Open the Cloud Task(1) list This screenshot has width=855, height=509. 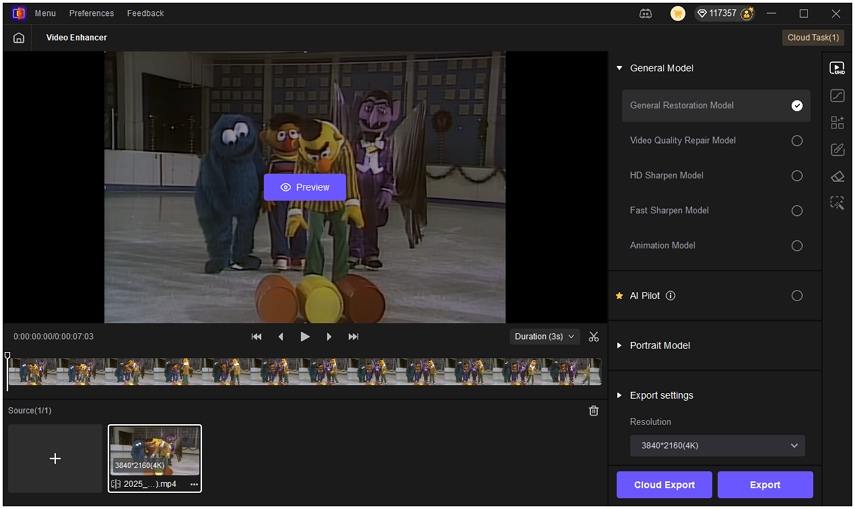click(813, 38)
